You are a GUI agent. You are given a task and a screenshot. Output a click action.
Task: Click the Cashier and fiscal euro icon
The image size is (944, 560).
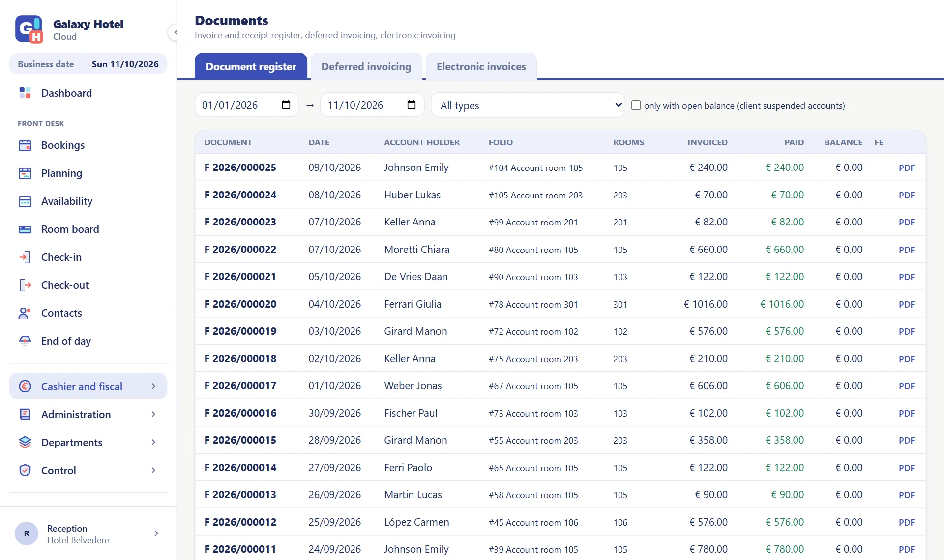coord(25,387)
